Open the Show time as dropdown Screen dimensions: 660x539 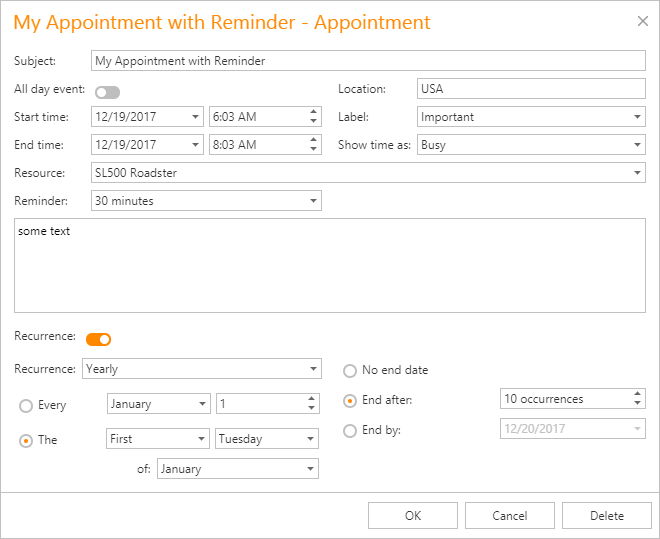[x=638, y=145]
